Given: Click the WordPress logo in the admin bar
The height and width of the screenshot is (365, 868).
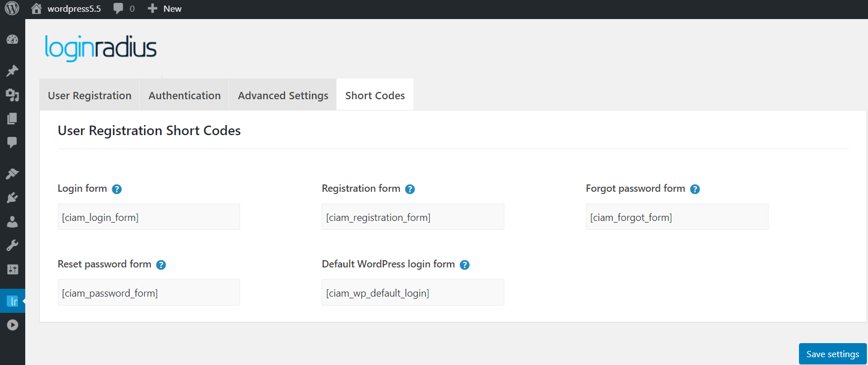Looking at the screenshot, I should (x=12, y=8).
